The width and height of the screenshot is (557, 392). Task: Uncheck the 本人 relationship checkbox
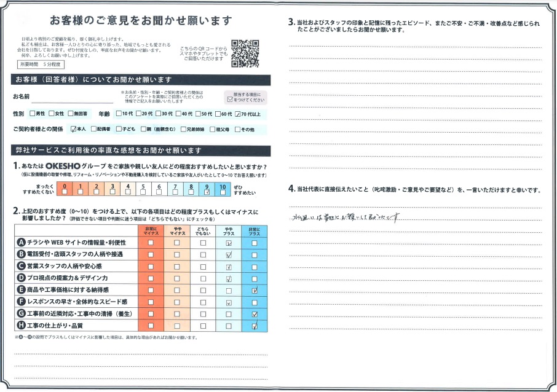(74, 130)
